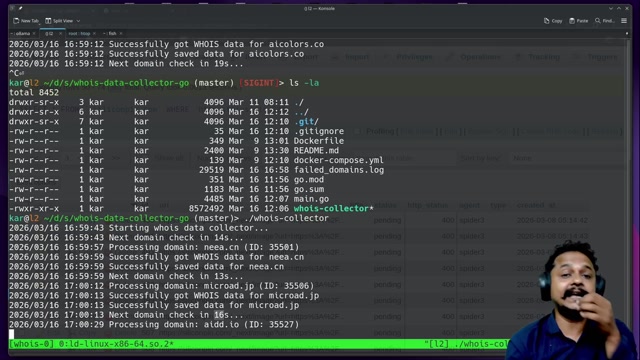Screen dimensions: 640x360
Task: Click 'total 8452' line
Action: tap(34, 93)
